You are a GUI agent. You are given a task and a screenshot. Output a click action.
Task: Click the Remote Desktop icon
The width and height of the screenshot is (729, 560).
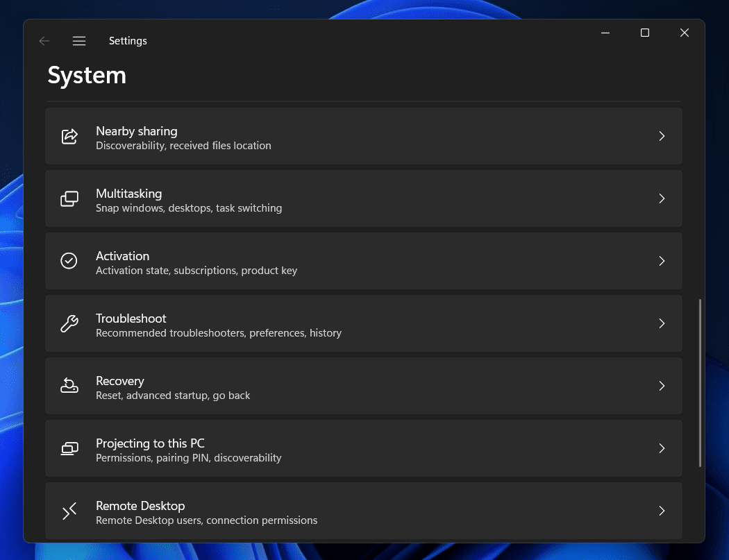point(69,511)
